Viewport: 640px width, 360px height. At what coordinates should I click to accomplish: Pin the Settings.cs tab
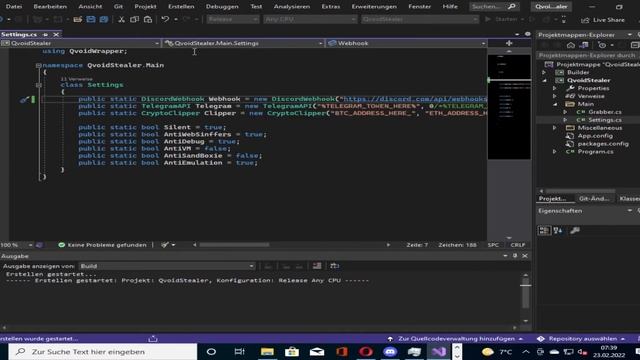[x=45, y=35]
